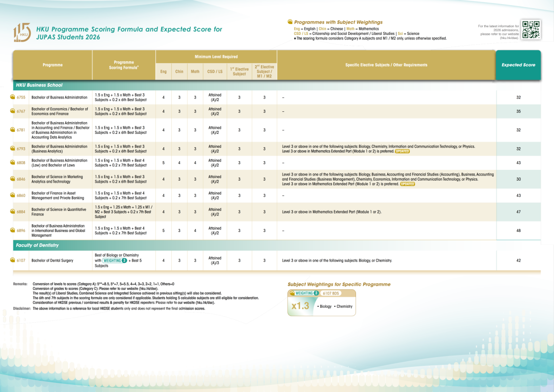554x392 pixels.
Task: Click the Expected Score column header
Action: pyautogui.click(x=518, y=65)
